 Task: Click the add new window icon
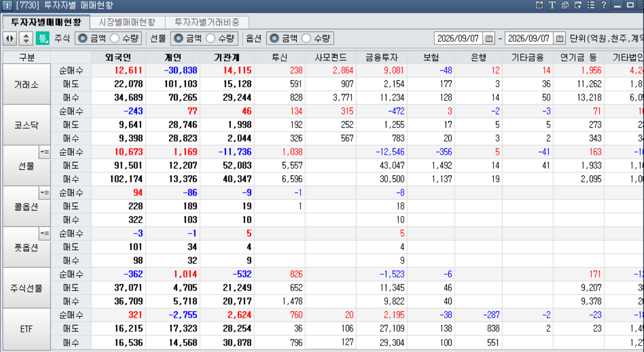click(x=578, y=5)
